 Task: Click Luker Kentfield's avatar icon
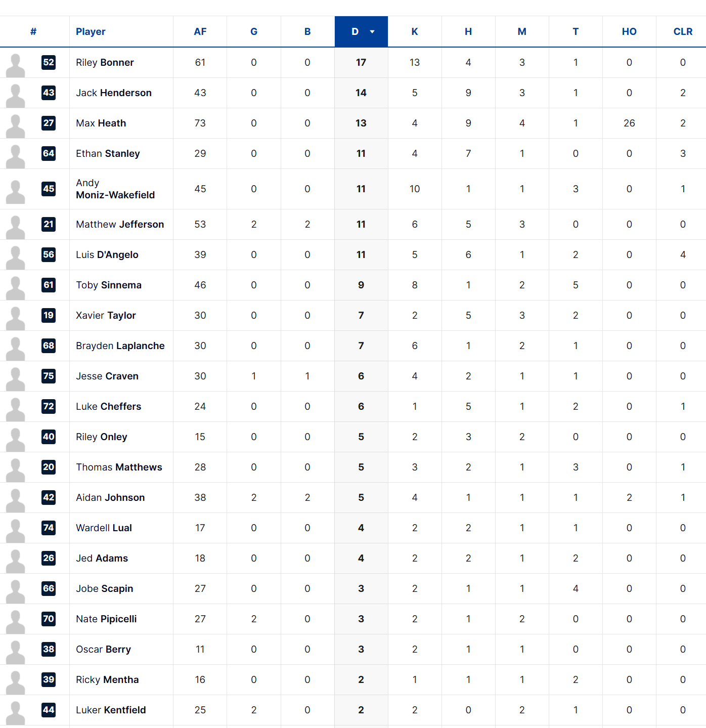15,712
